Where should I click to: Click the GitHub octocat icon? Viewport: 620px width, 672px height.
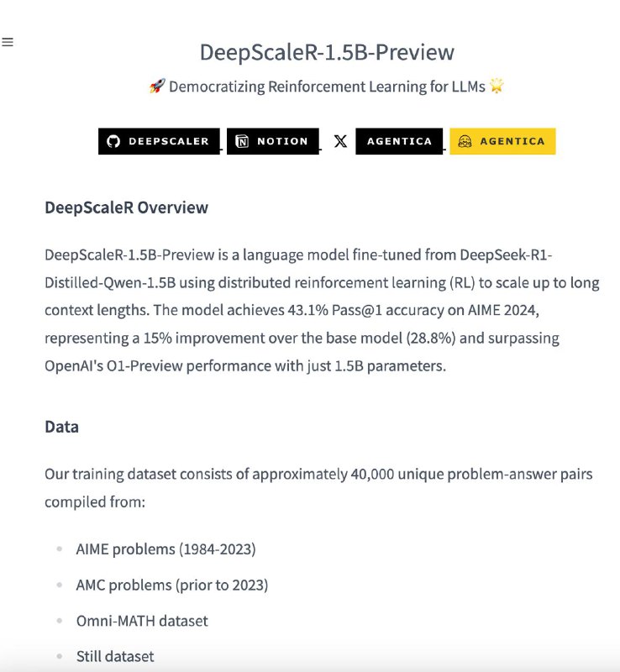pos(113,141)
